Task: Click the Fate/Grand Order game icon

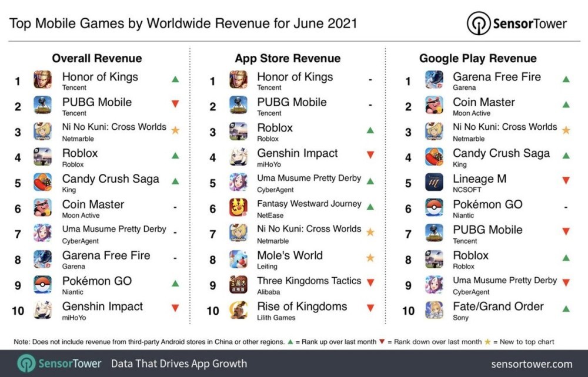Action: coord(434,309)
